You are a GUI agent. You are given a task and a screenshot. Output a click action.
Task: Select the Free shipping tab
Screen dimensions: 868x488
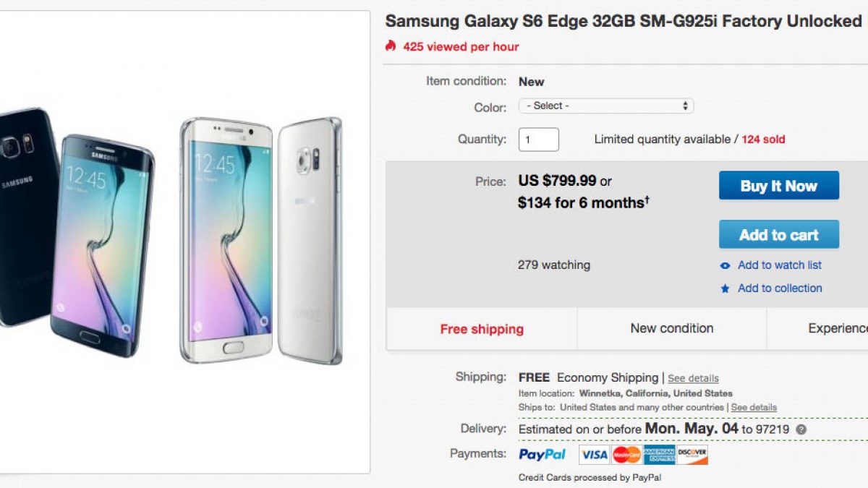pos(482,329)
